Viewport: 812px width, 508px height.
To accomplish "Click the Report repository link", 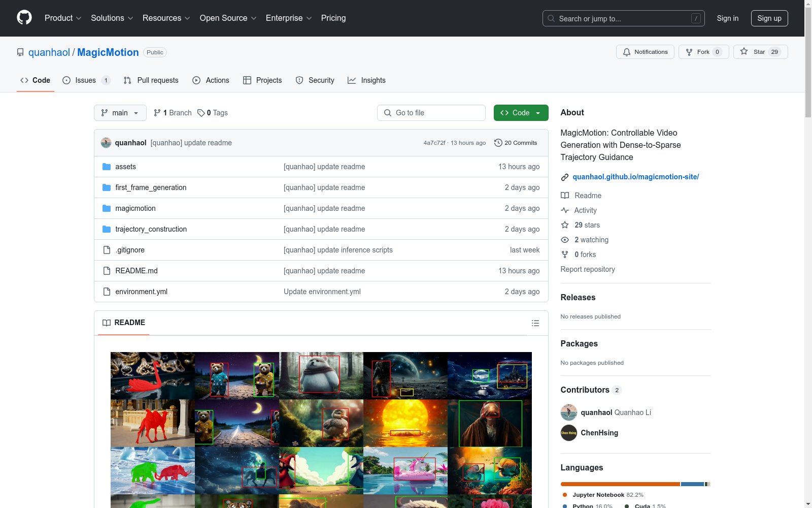I will pyautogui.click(x=588, y=269).
